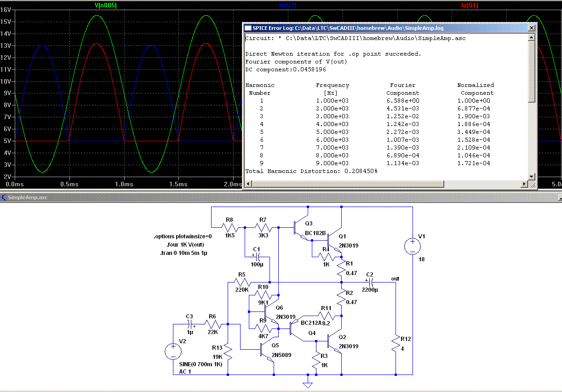
Task: Click the SPICE Error Log title bar icon
Action: click(248, 28)
